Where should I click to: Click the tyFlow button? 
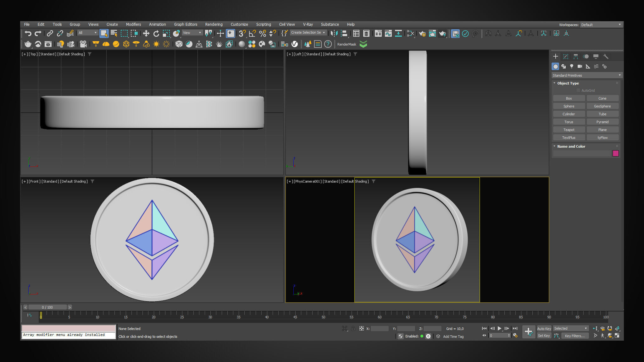[602, 138]
